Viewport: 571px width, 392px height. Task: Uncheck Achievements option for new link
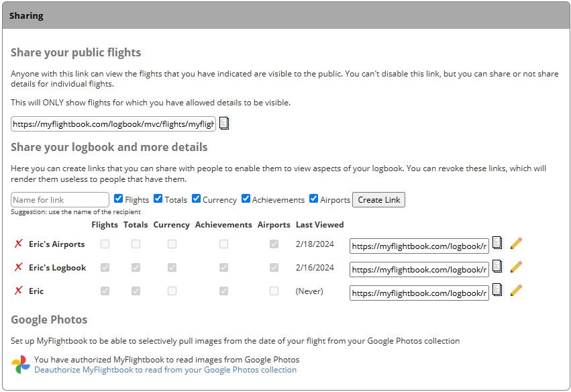coord(246,199)
